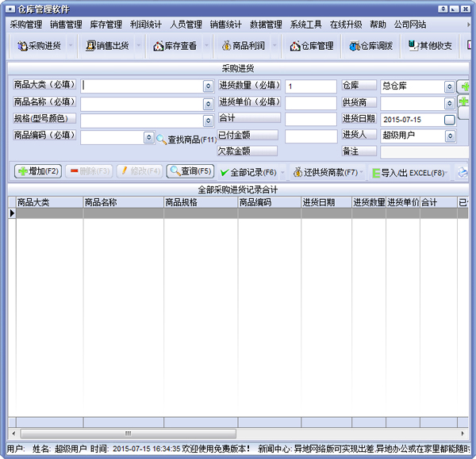Screen dimensions: 476x459
Task: Focus the 进货数量 input field
Action: click(311, 86)
